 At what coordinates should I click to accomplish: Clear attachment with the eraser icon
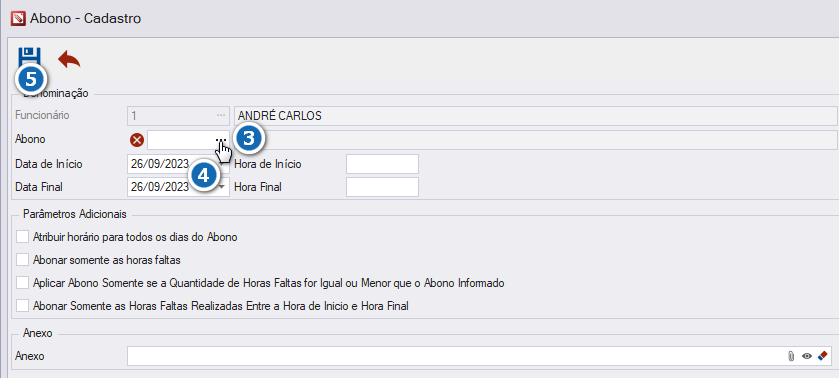click(823, 356)
